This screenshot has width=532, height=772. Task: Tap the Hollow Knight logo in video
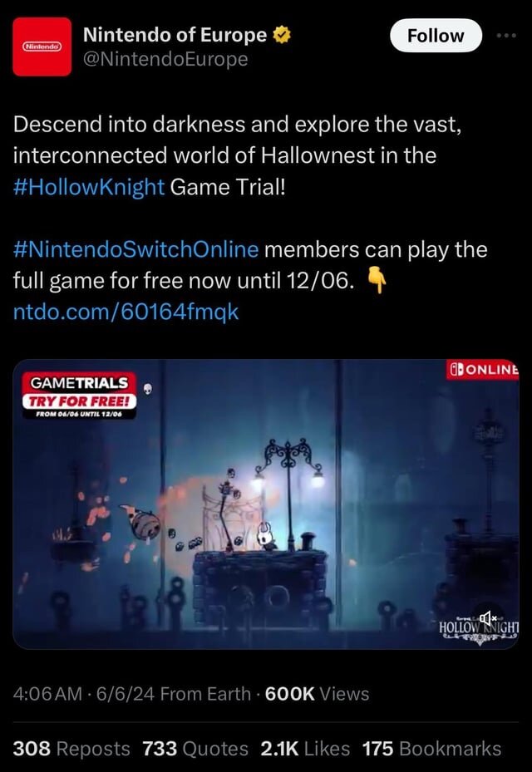pyautogui.click(x=479, y=628)
